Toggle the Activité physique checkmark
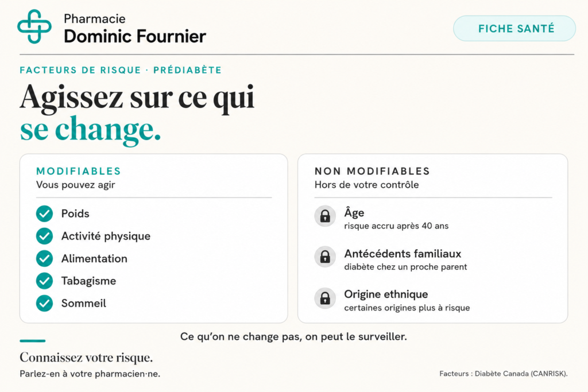Screen dimensions: 588x392 click(x=44, y=236)
